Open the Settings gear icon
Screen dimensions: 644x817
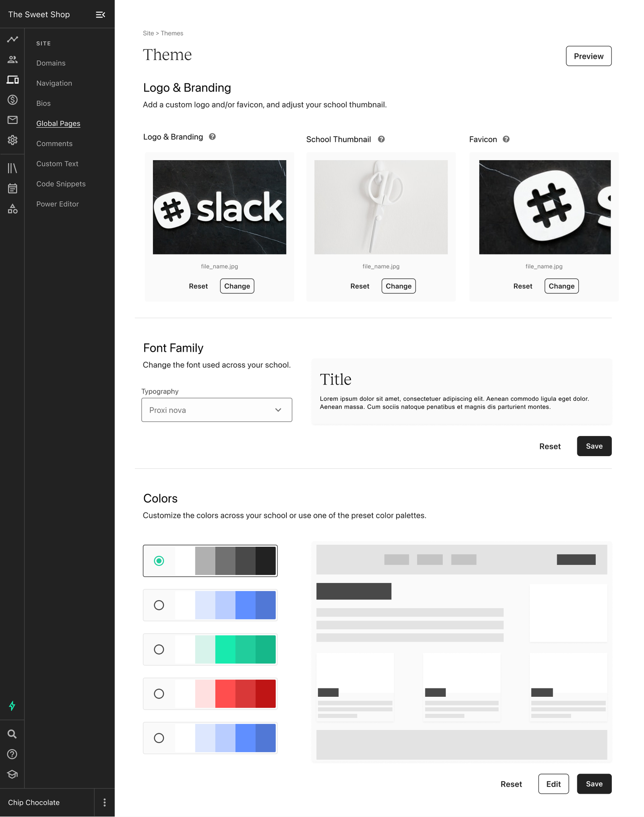(x=12, y=140)
